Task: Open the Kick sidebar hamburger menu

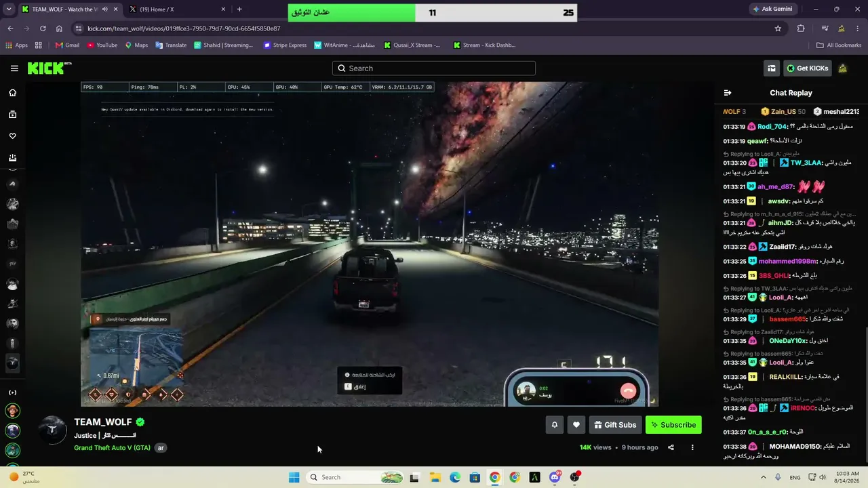Action: click(14, 68)
